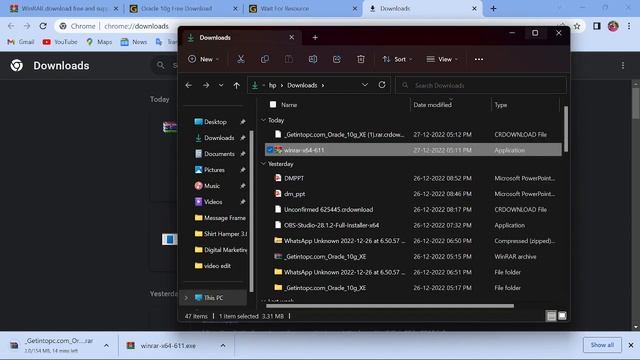Go back in File Explorer navigation
The width and height of the screenshot is (640, 360).
click(x=189, y=85)
